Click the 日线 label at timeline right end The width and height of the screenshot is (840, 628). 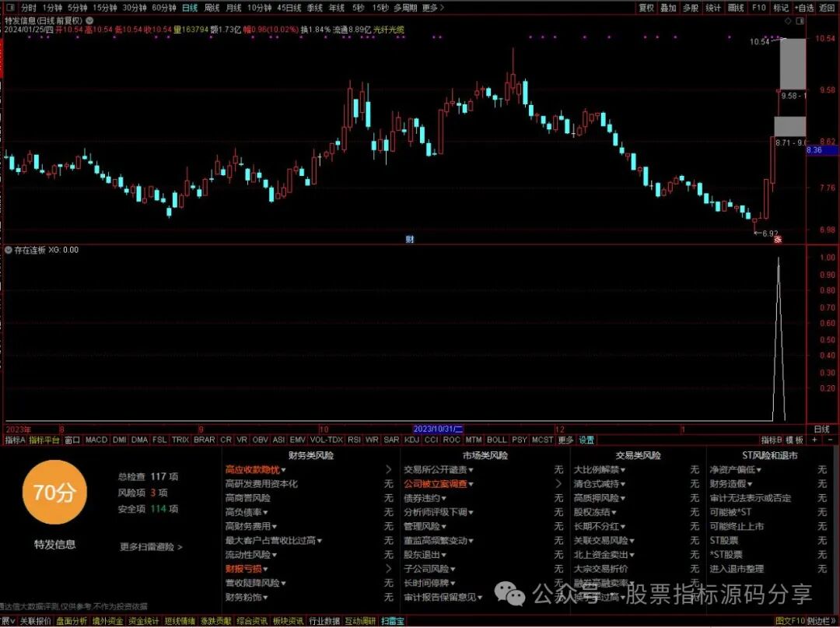tap(821, 430)
